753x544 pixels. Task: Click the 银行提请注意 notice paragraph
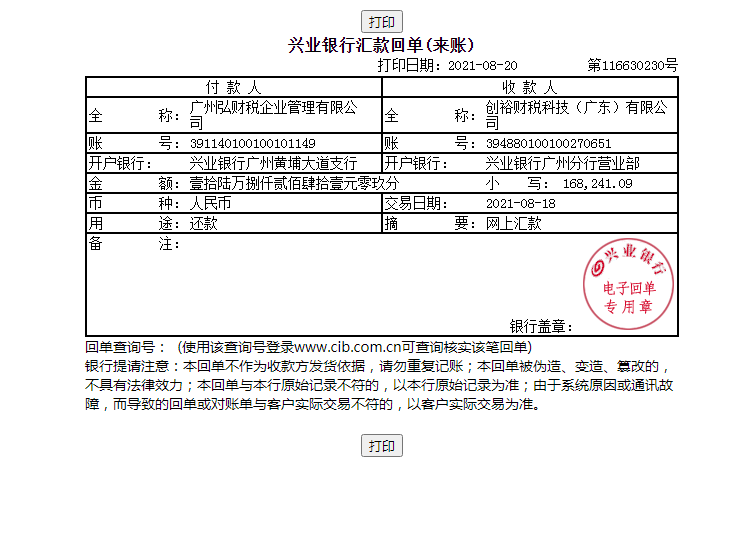point(379,385)
